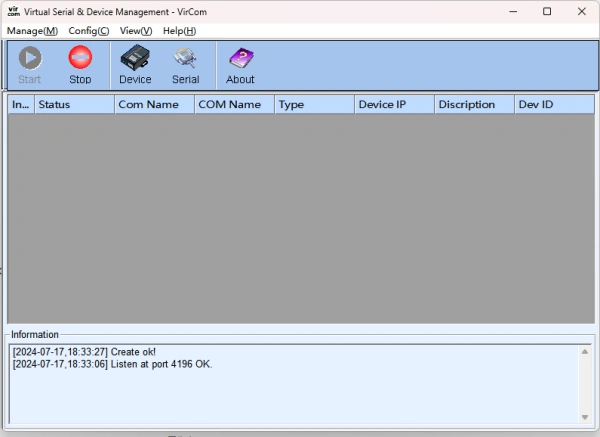Open the Device management icon
The image size is (600, 437).
coord(135,57)
